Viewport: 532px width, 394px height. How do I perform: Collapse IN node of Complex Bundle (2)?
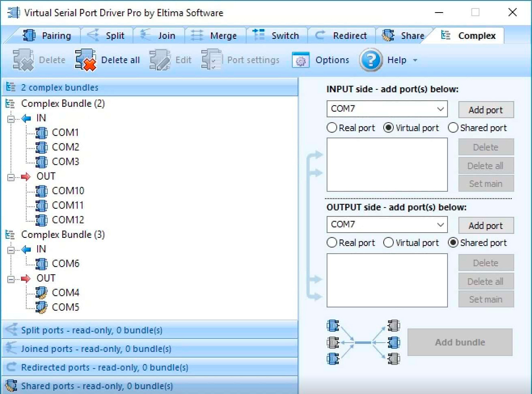pyautogui.click(x=11, y=119)
